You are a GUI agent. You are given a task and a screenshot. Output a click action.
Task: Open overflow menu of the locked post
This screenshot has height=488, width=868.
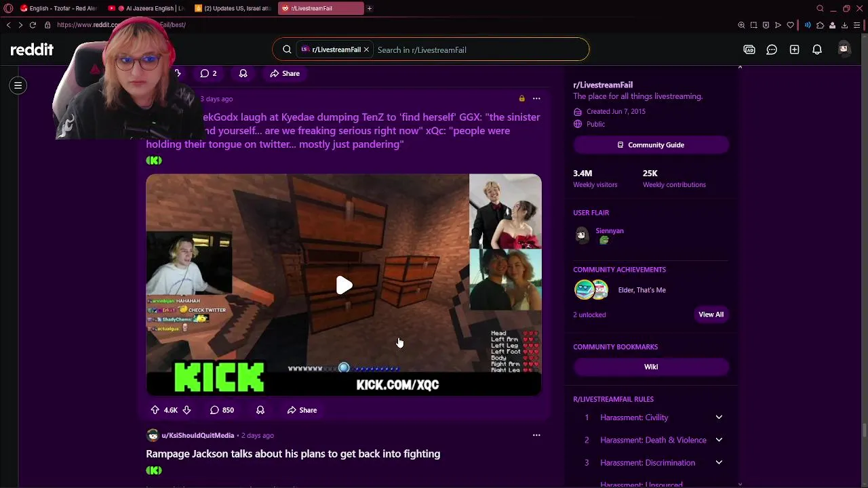(536, 99)
